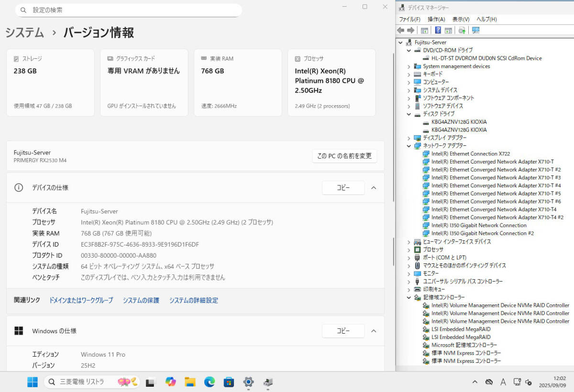Open Task View from the taskbar
Viewport: 574px width, 392px height.
coord(151,382)
